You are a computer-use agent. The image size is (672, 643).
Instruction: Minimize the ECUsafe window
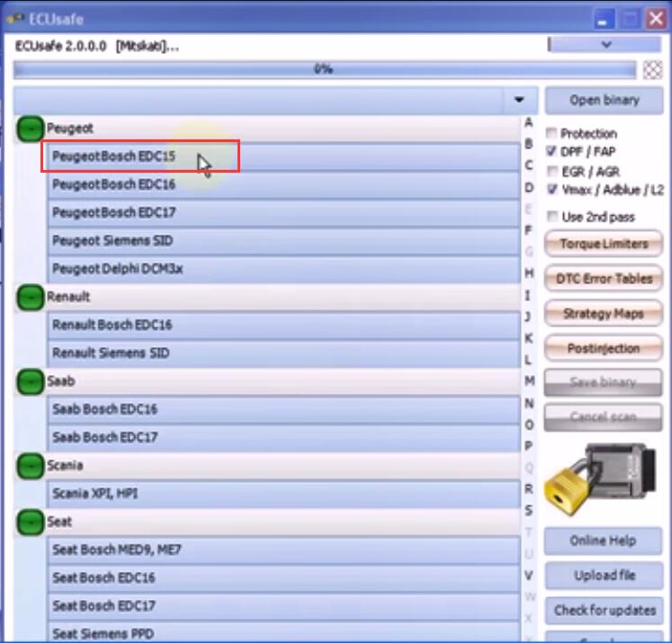pos(604,19)
